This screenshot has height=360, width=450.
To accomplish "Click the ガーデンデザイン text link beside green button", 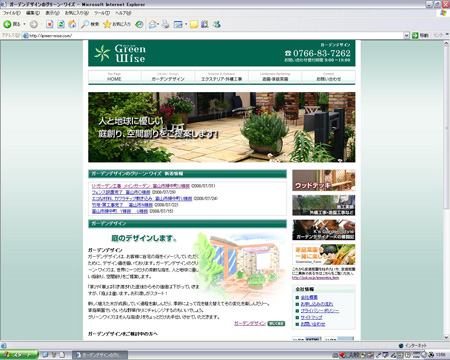I will click(x=250, y=323).
